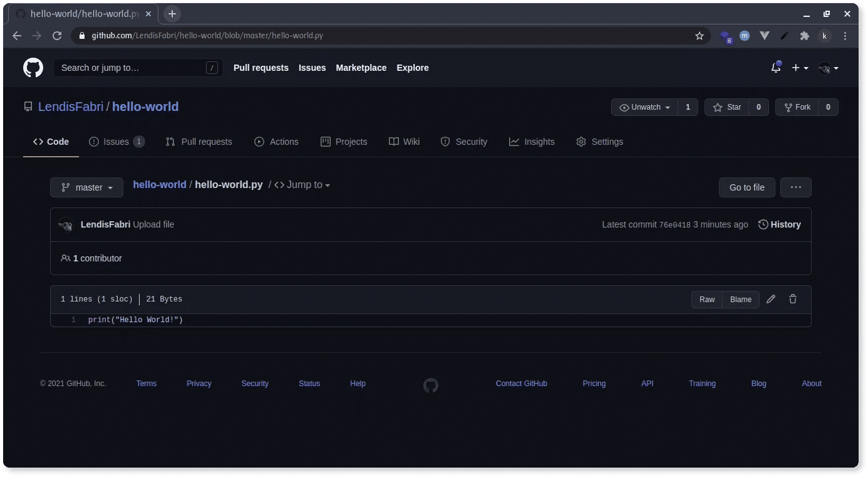View the Insights tab
The height and width of the screenshot is (477, 868).
coord(532,142)
